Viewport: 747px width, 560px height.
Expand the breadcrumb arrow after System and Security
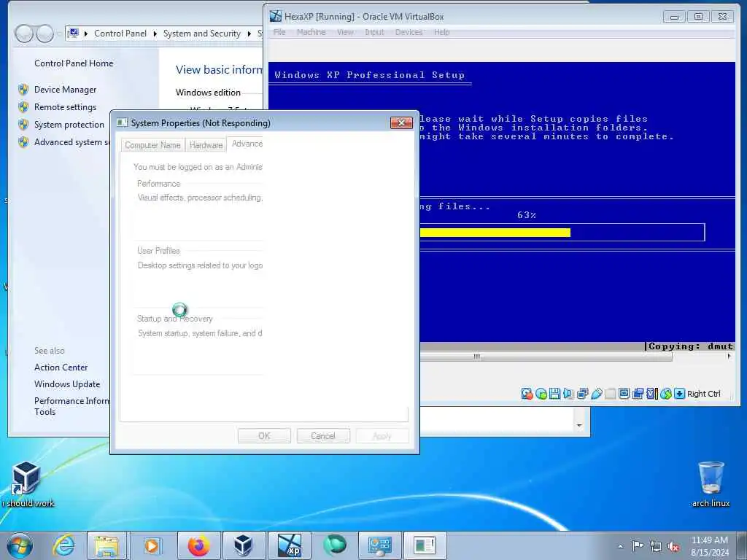click(x=249, y=34)
